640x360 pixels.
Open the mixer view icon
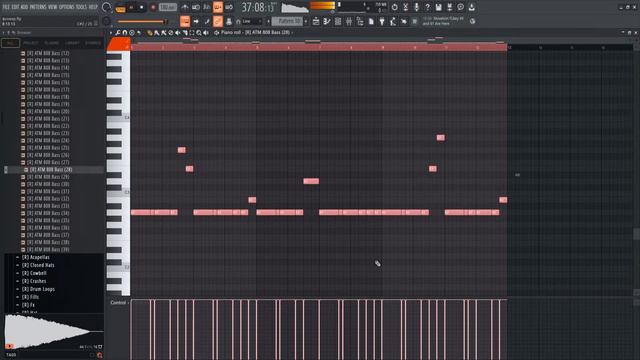pos(349,21)
